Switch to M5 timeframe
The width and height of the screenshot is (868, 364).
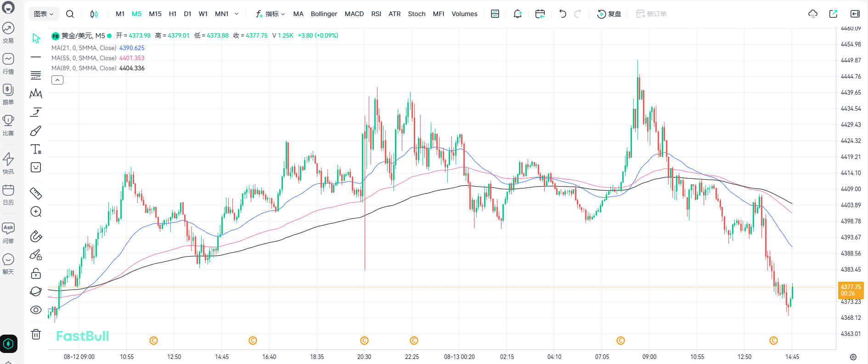[x=137, y=14]
